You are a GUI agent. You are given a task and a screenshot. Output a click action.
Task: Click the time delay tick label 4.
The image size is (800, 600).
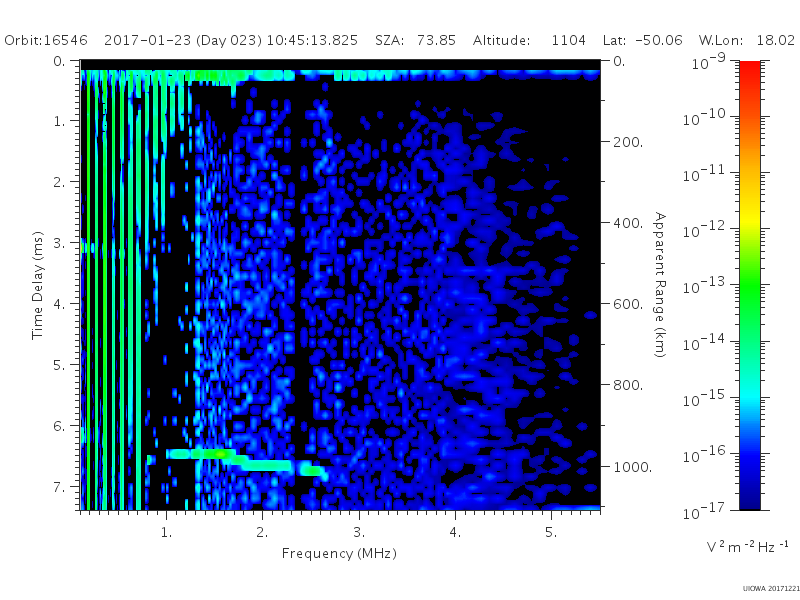(x=60, y=304)
